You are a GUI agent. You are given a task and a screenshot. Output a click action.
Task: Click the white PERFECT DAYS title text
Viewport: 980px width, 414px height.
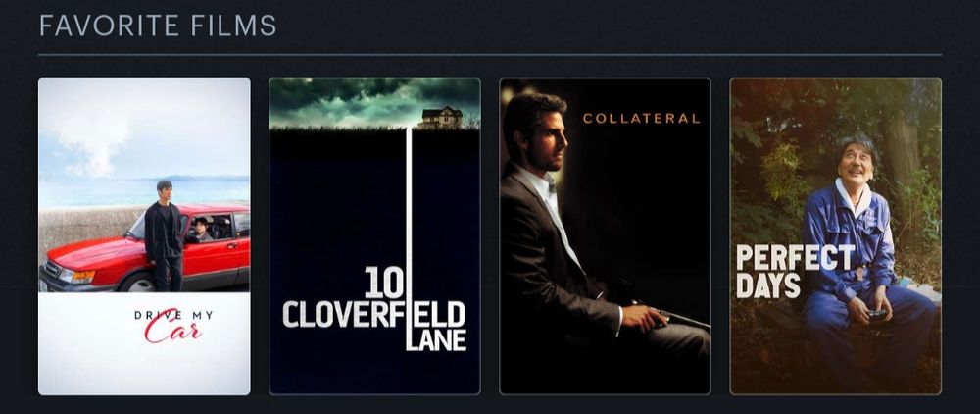(795, 272)
